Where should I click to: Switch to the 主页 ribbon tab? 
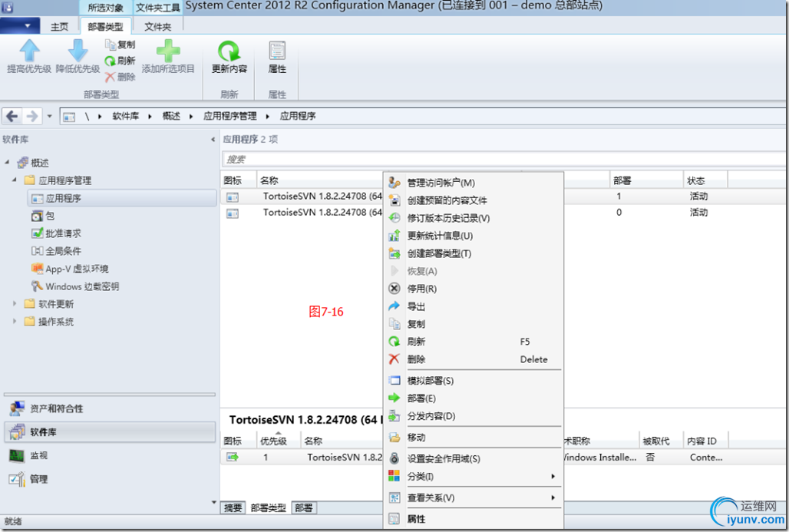pyautogui.click(x=59, y=27)
